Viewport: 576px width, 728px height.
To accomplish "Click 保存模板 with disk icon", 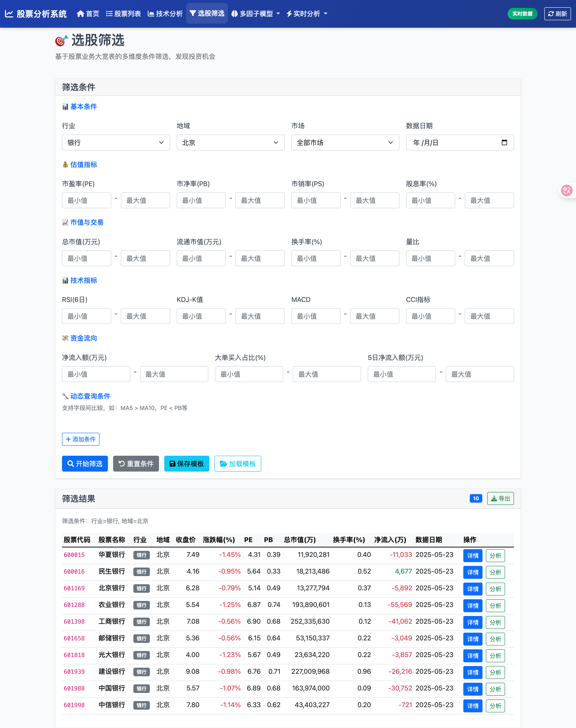I will coord(187,464).
